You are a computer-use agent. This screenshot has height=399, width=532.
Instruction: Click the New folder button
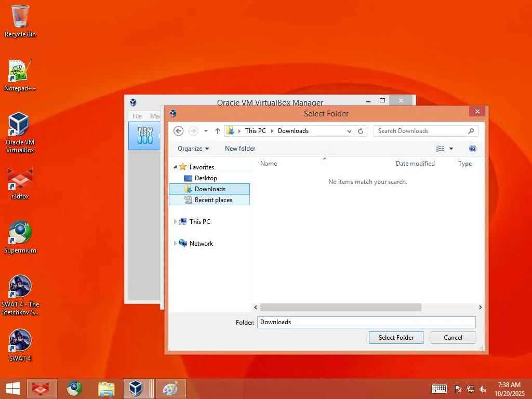pos(240,149)
